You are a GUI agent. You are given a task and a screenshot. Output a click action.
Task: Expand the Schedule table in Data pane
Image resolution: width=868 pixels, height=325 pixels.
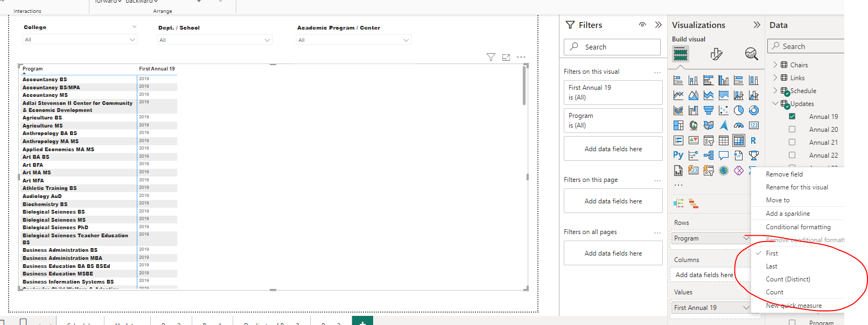tap(775, 90)
